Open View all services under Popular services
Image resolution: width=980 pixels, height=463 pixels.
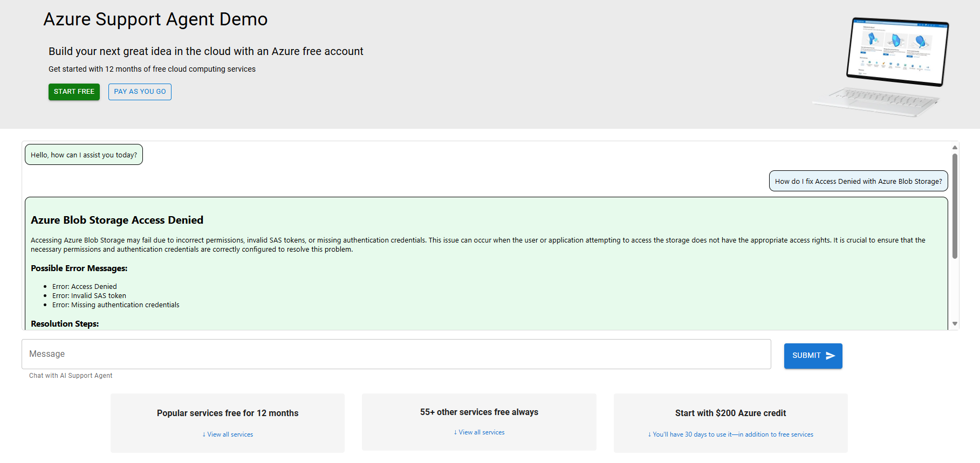click(228, 434)
